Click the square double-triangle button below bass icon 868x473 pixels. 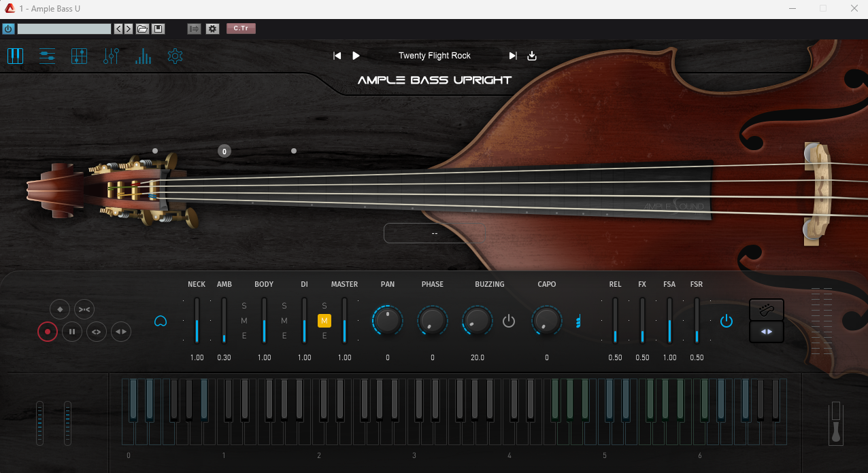tap(767, 332)
